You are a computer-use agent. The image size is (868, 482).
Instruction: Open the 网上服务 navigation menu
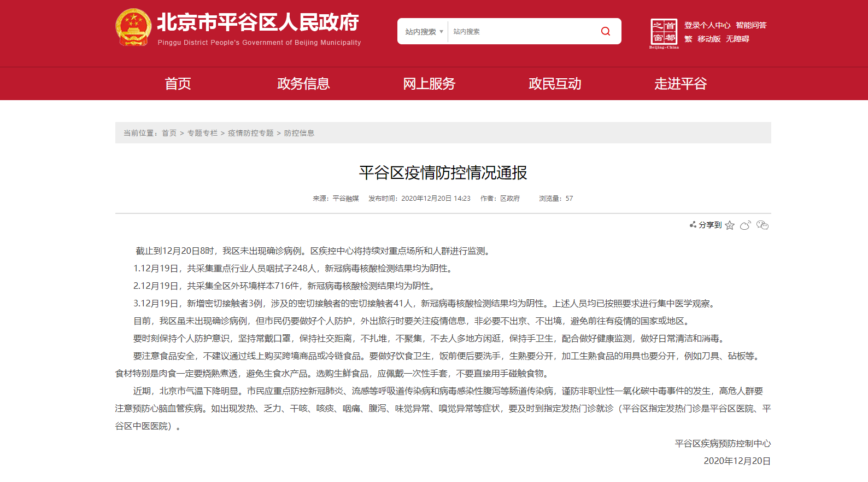429,84
